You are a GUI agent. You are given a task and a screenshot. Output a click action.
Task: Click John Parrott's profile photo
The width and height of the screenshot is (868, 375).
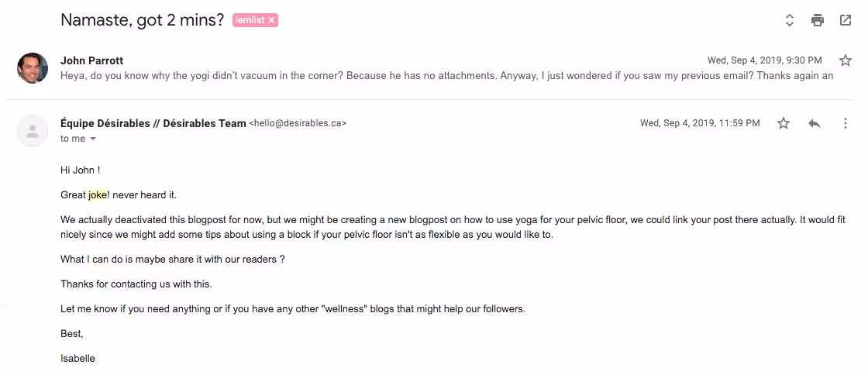33,68
